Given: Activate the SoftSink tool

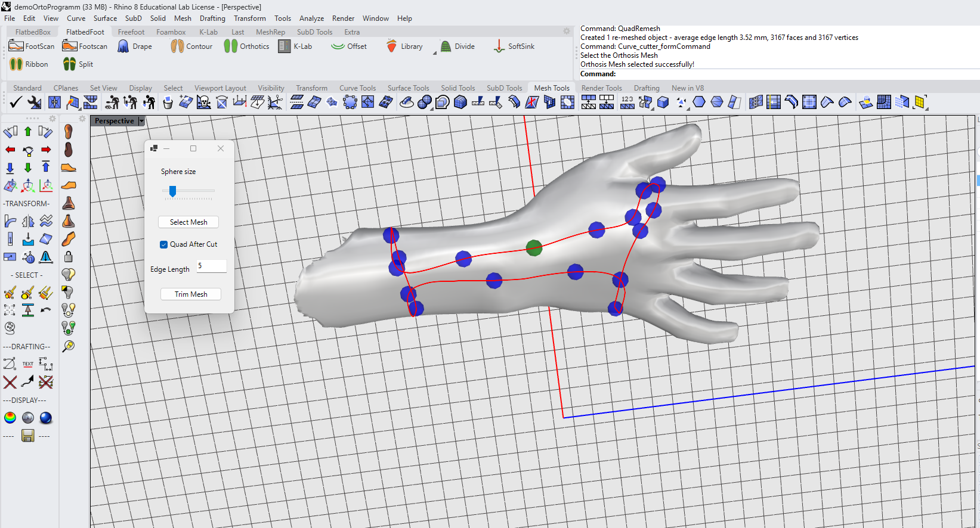Looking at the screenshot, I should click(514, 46).
